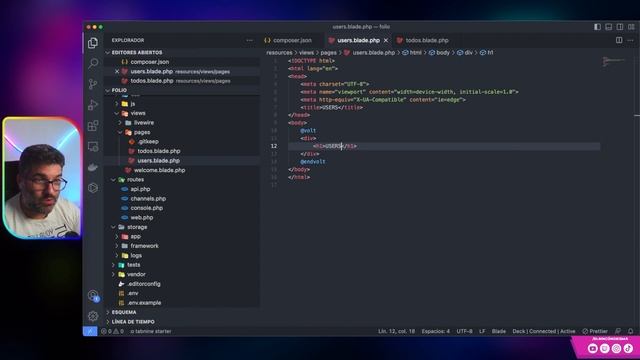
Task: Click tabnine starter status item
Action: (151, 331)
